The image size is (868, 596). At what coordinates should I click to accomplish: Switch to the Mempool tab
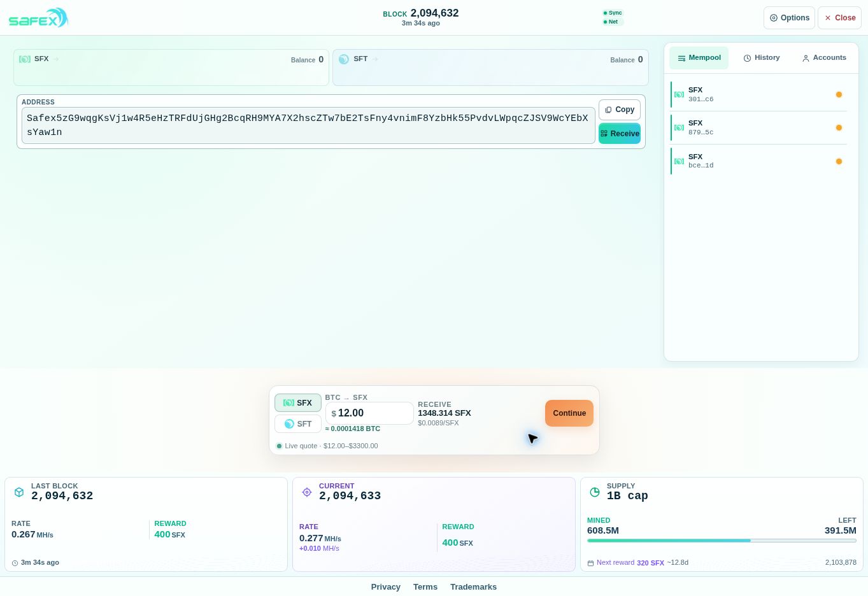(699, 58)
